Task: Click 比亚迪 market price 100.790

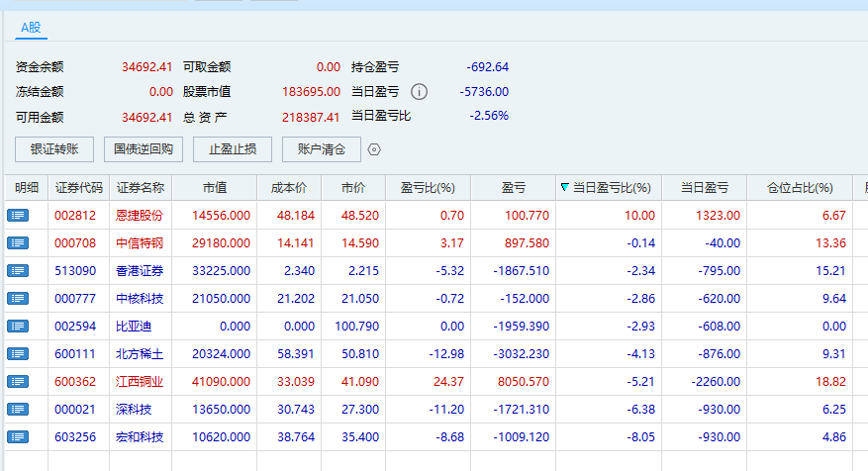Action: [x=357, y=326]
